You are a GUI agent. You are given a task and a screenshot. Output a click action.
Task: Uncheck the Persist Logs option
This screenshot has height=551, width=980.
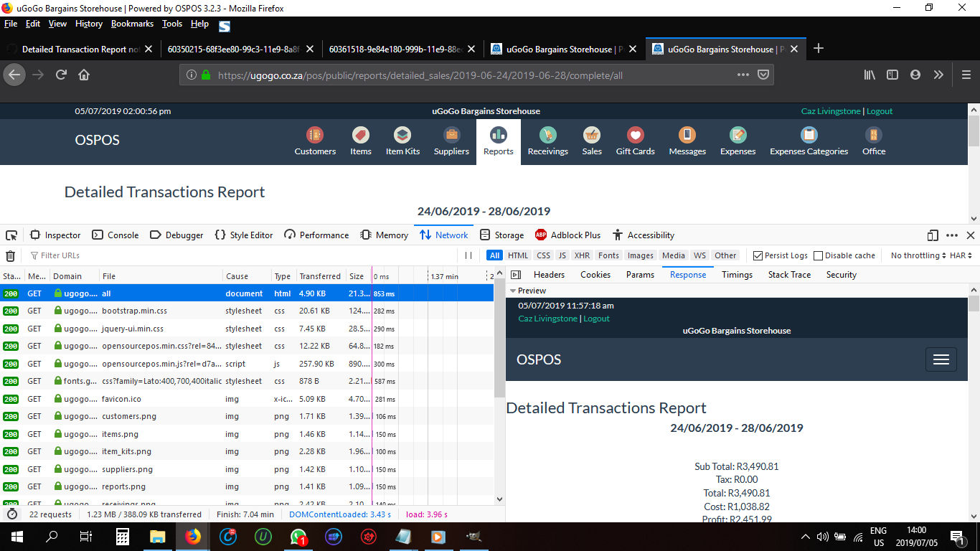757,255
